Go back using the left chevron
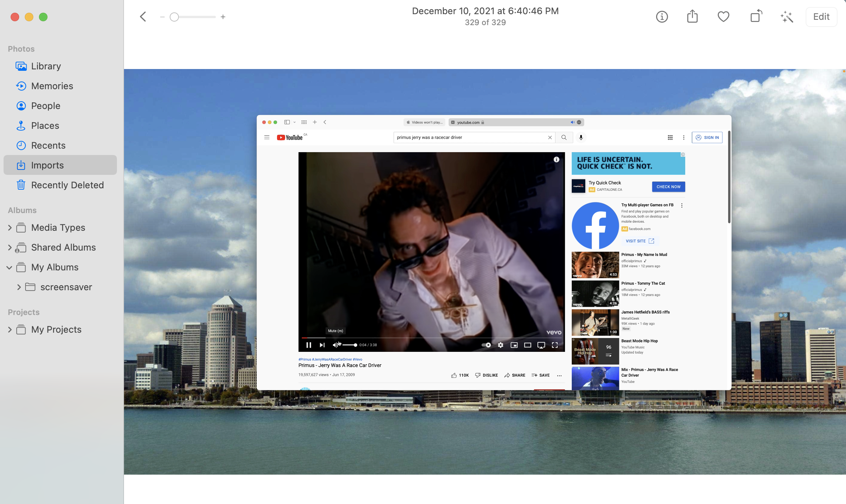846x504 pixels. pos(143,17)
